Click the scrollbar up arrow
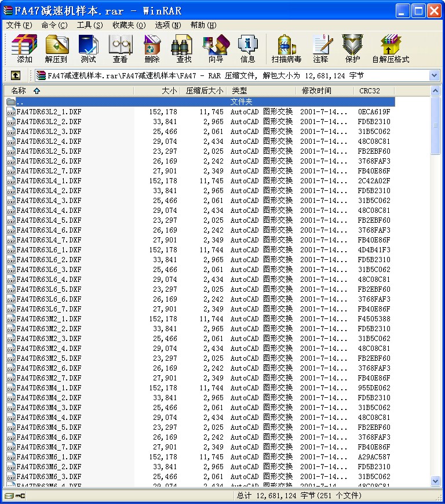This screenshot has width=445, height=504. pos(435,91)
